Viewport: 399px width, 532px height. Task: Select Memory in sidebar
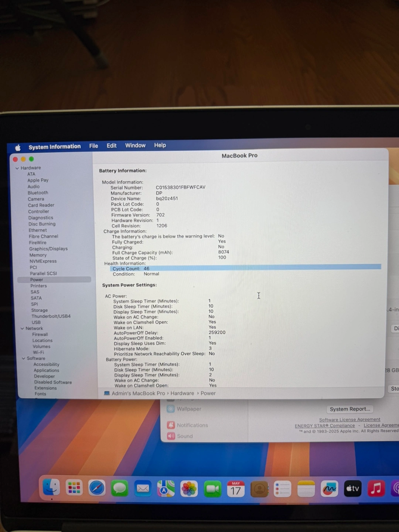coord(38,255)
